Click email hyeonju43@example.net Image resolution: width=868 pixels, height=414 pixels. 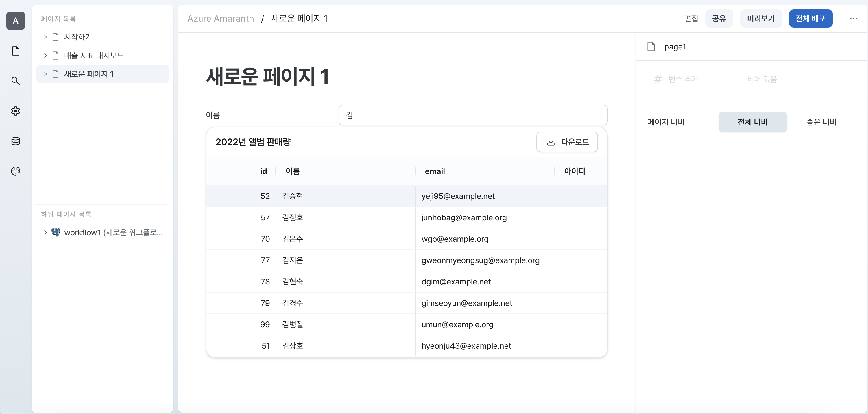[x=466, y=346]
